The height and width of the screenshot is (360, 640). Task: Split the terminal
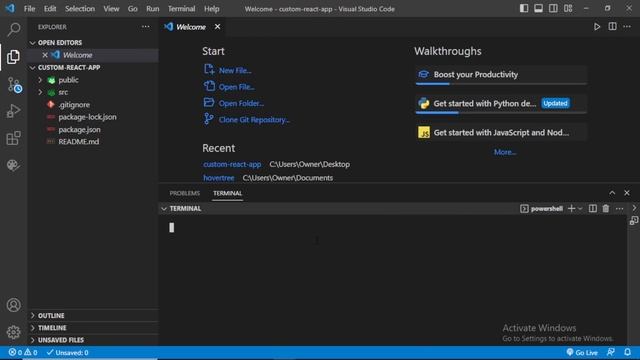click(x=593, y=209)
